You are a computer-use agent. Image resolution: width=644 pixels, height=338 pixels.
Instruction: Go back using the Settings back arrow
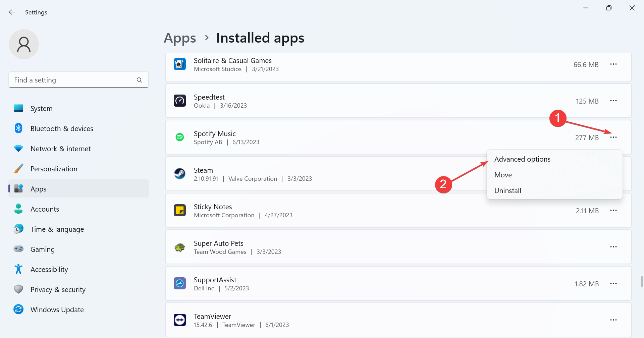pyautogui.click(x=12, y=12)
